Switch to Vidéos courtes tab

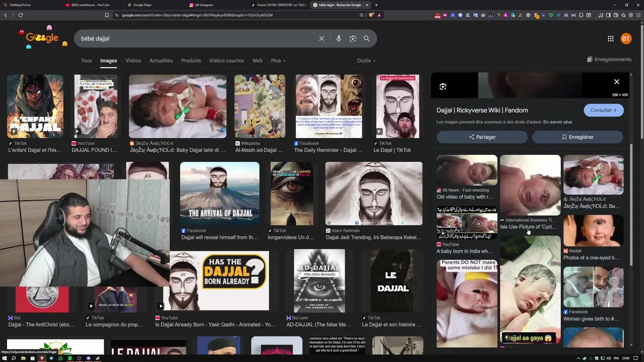(x=226, y=60)
